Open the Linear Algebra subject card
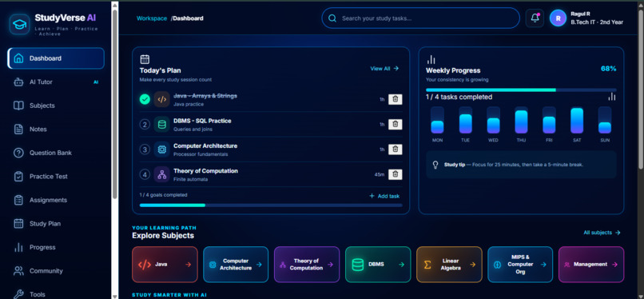 tap(449, 265)
